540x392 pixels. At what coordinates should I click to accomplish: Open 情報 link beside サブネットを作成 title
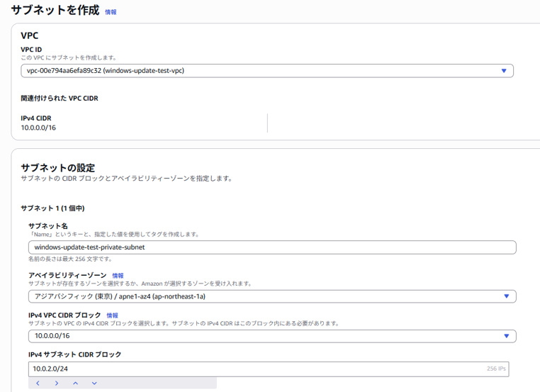pyautogui.click(x=111, y=12)
